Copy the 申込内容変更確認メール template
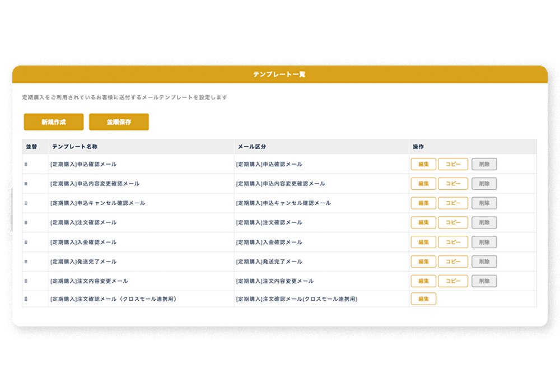560x392 pixels. [x=452, y=184]
